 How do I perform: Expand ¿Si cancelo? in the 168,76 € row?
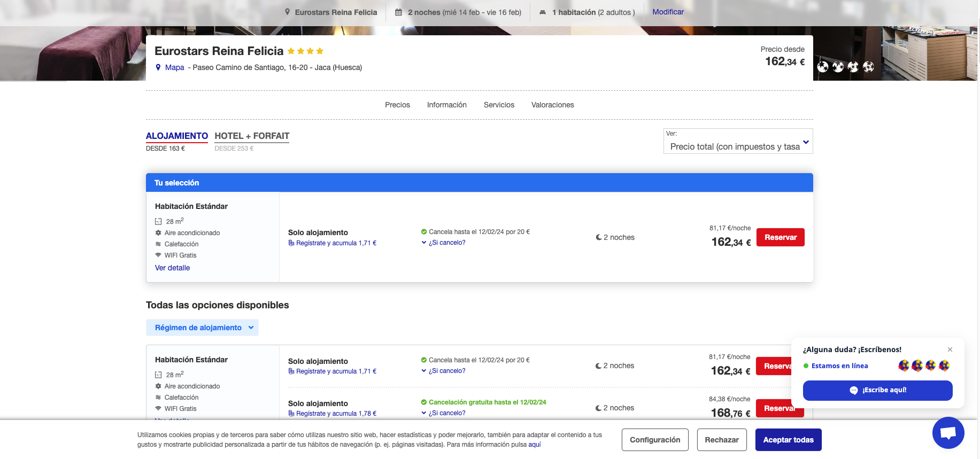click(443, 413)
